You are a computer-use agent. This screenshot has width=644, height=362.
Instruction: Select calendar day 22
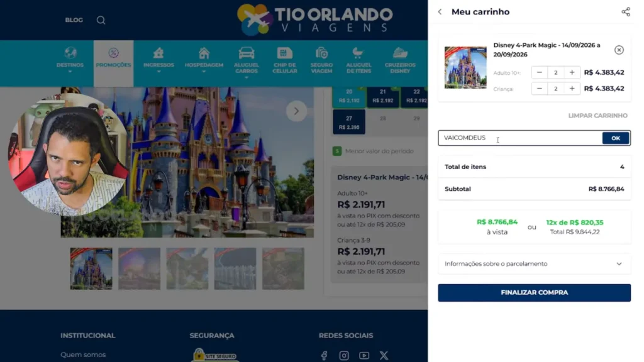pyautogui.click(x=415, y=96)
